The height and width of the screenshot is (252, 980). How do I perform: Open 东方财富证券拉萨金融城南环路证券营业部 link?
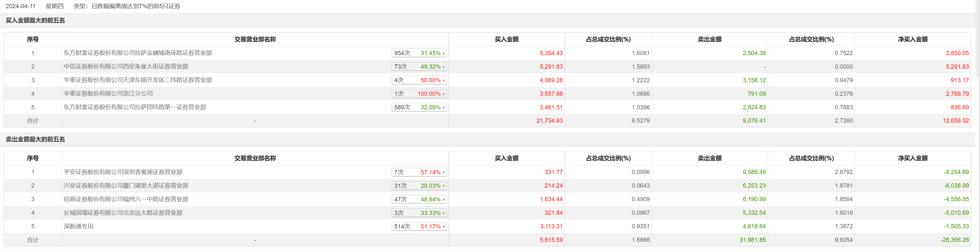click(138, 53)
